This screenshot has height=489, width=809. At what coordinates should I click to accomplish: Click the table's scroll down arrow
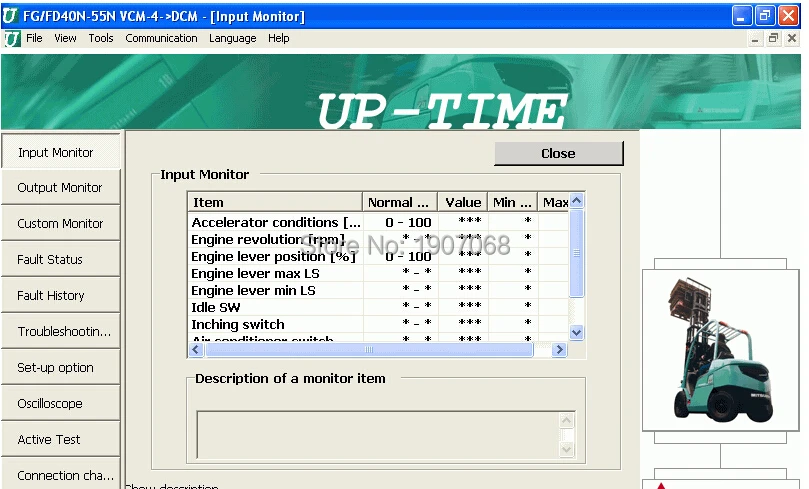tap(577, 333)
